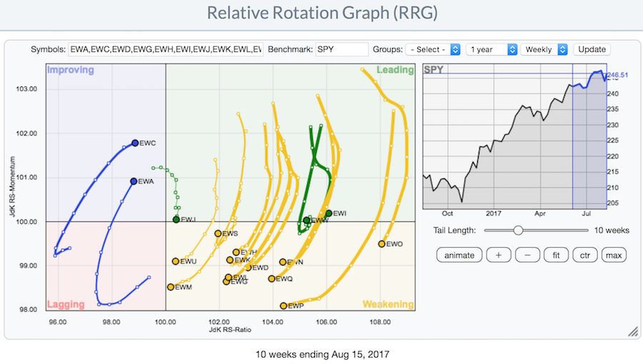
Task: Click the animate button
Action: point(459,255)
